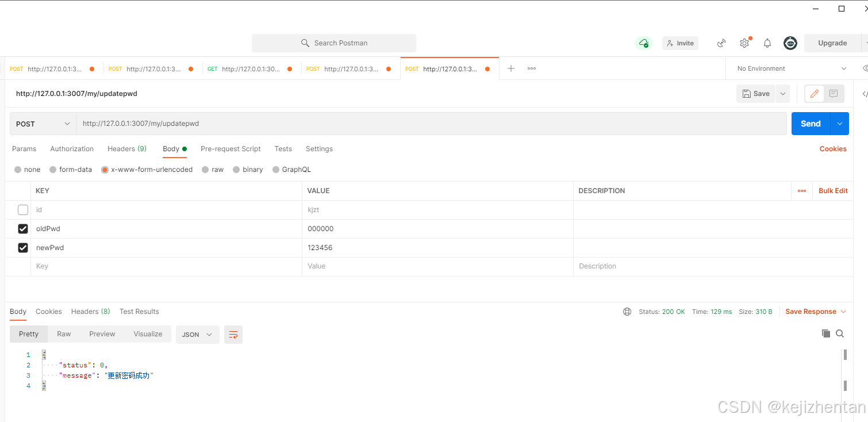Click the pencil edit mode icon
The height and width of the screenshot is (422, 868).
point(814,94)
